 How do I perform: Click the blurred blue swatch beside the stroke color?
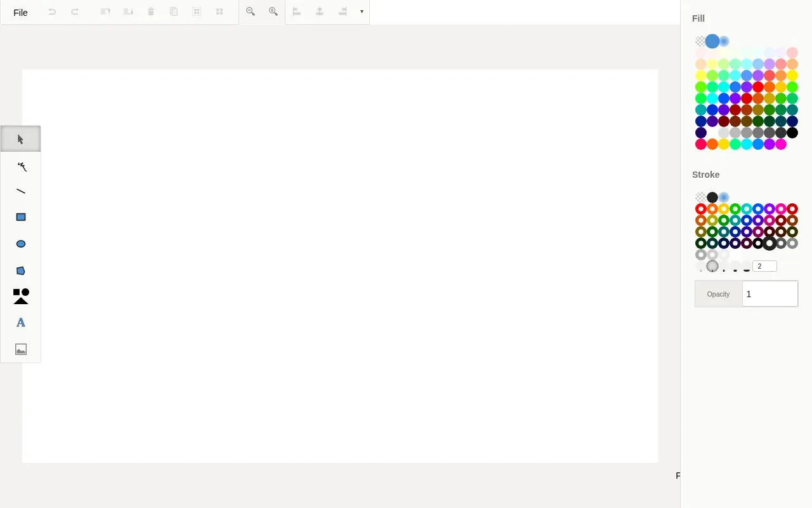pyautogui.click(x=724, y=197)
